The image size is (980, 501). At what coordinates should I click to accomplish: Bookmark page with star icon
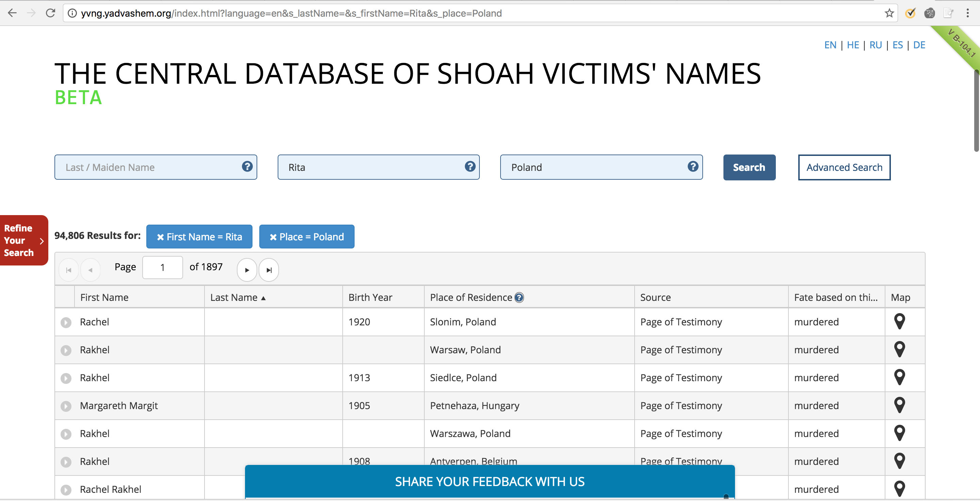[889, 13]
